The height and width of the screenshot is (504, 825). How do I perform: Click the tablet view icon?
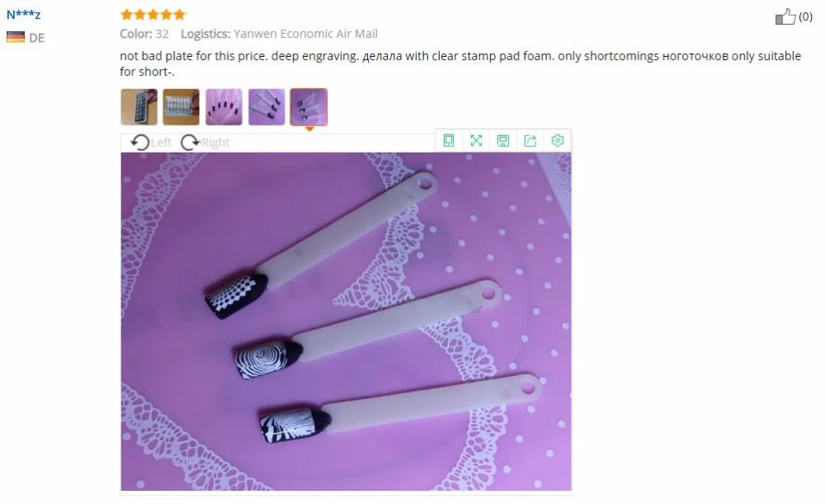[x=449, y=140]
